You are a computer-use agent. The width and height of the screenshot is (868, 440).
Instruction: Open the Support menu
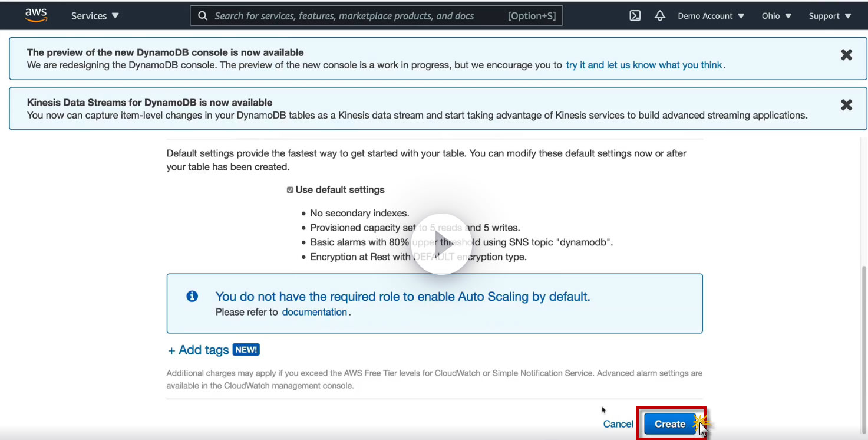pyautogui.click(x=830, y=16)
